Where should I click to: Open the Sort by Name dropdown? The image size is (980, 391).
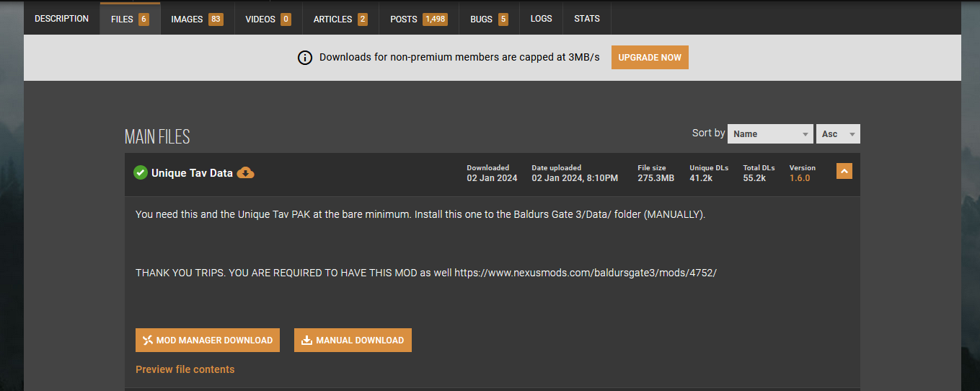(770, 134)
